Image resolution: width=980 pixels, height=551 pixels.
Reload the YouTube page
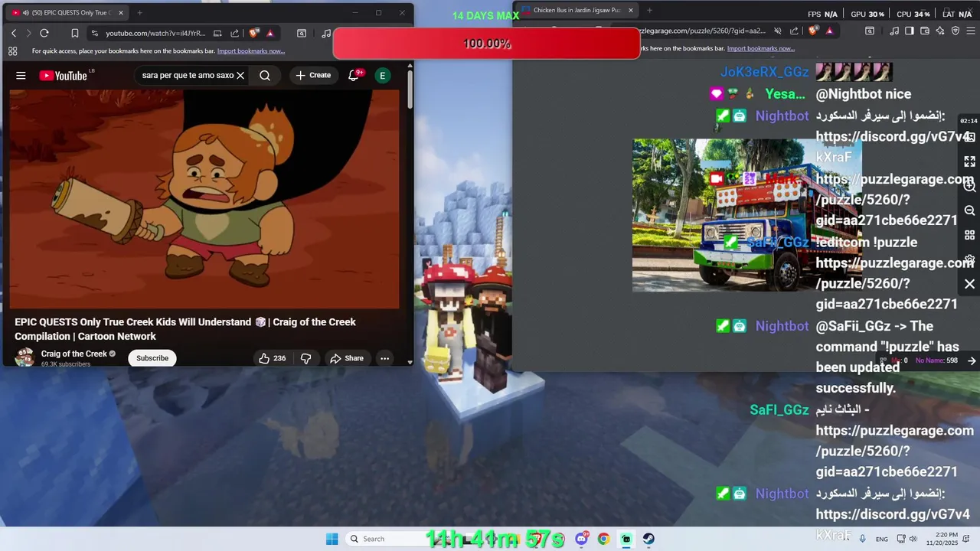pyautogui.click(x=44, y=33)
